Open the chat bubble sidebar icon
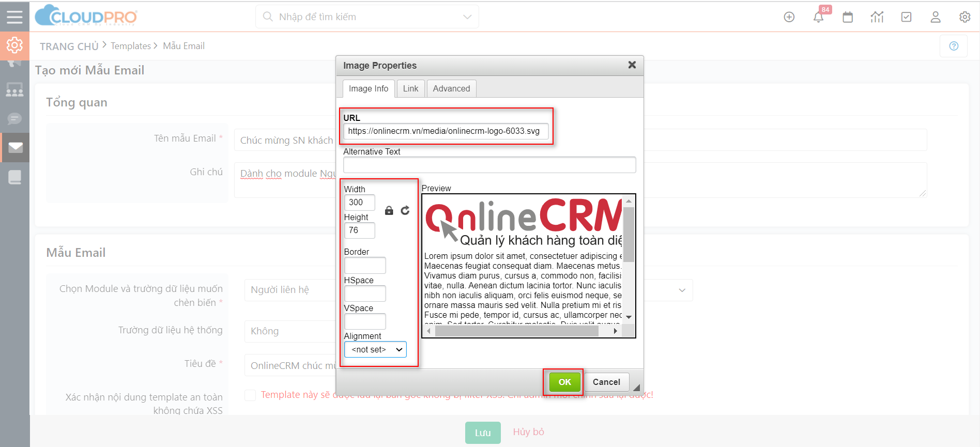The width and height of the screenshot is (980, 447). pyautogui.click(x=14, y=119)
